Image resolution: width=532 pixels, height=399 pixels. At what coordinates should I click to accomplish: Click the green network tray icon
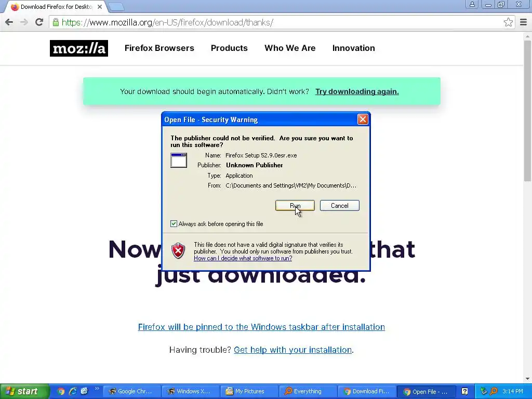[x=484, y=391]
